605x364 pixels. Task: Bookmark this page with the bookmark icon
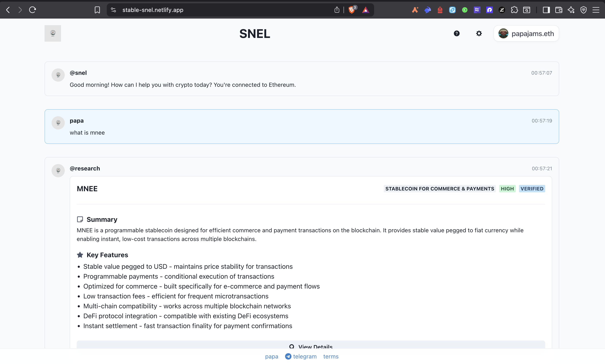click(97, 10)
